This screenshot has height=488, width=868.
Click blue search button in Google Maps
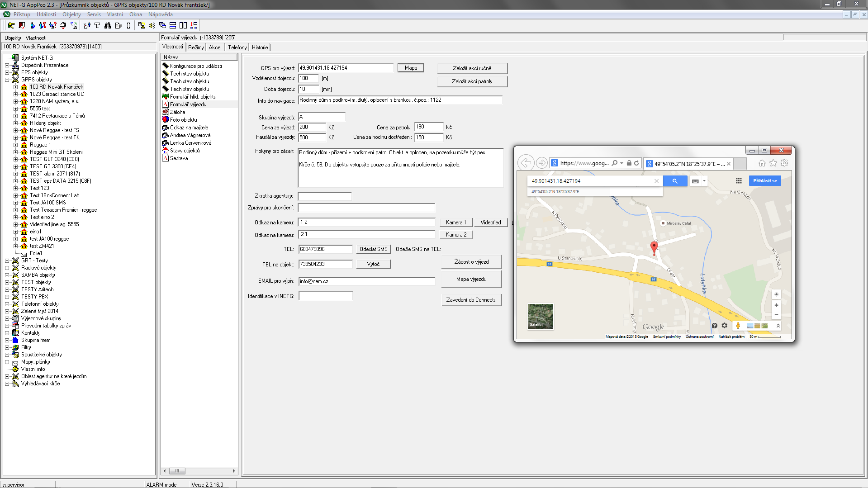[x=675, y=181]
